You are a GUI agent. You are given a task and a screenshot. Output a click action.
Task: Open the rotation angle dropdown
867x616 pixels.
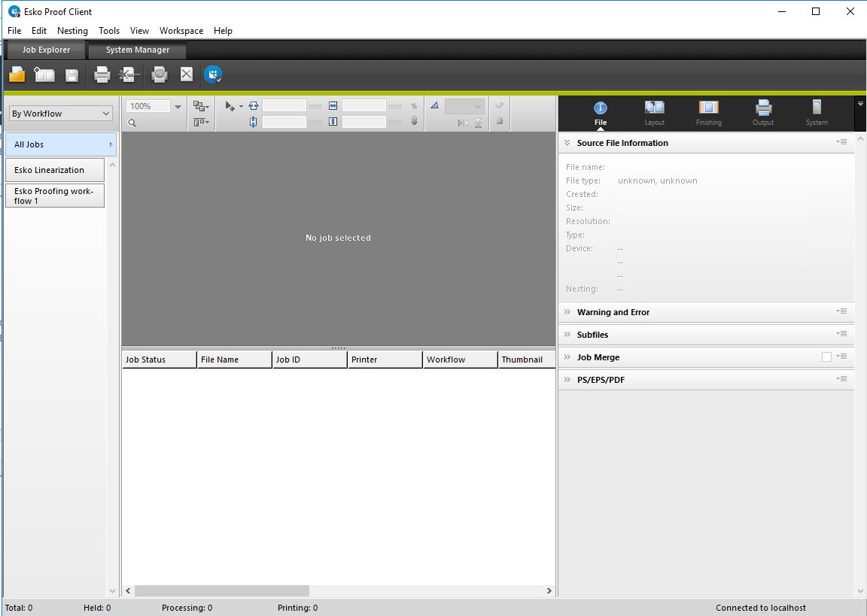464,105
